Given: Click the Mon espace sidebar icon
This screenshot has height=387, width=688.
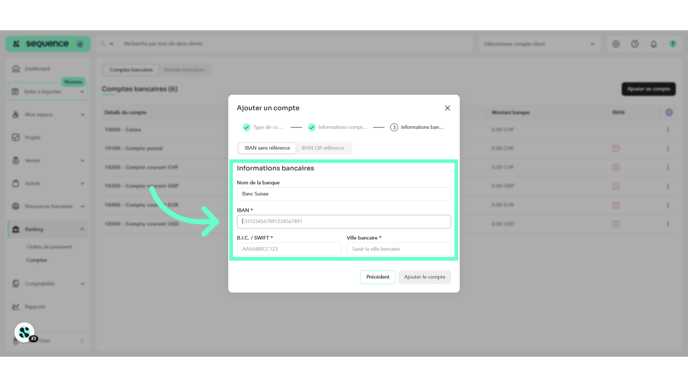Looking at the screenshot, I should 15,115.
